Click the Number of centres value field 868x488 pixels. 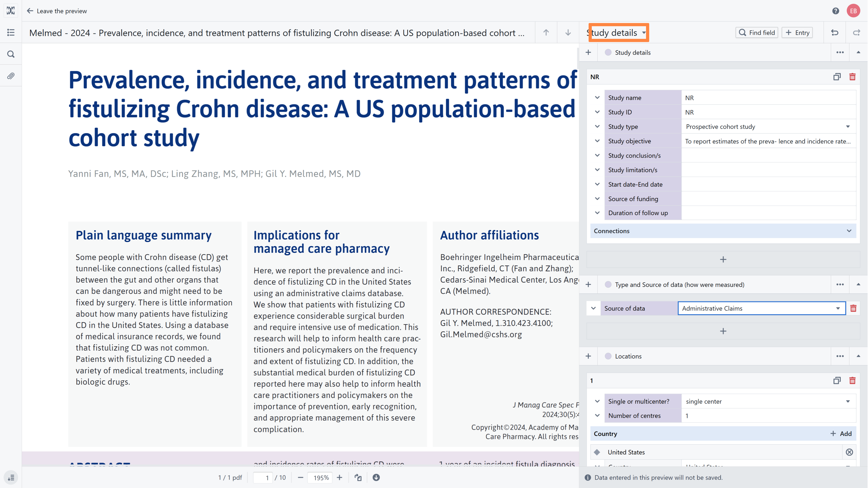click(769, 415)
